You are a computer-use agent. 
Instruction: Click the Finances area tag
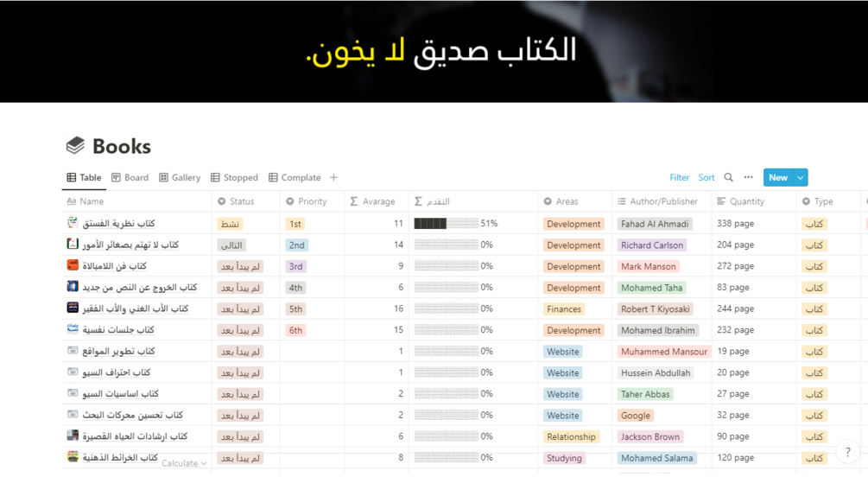click(x=564, y=308)
